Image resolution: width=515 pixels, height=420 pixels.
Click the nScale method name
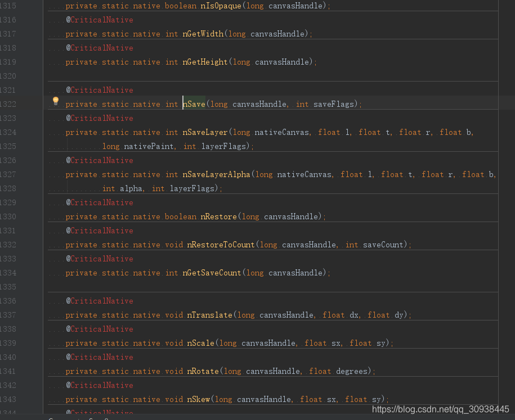(x=201, y=343)
